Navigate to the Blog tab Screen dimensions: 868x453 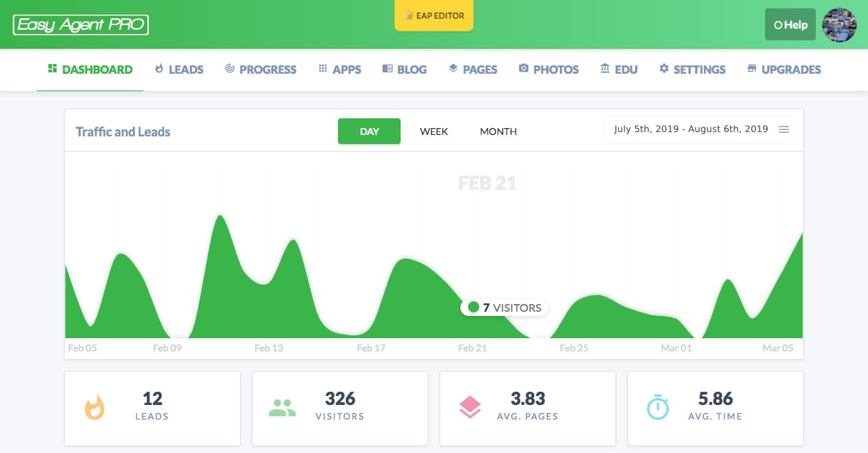404,70
